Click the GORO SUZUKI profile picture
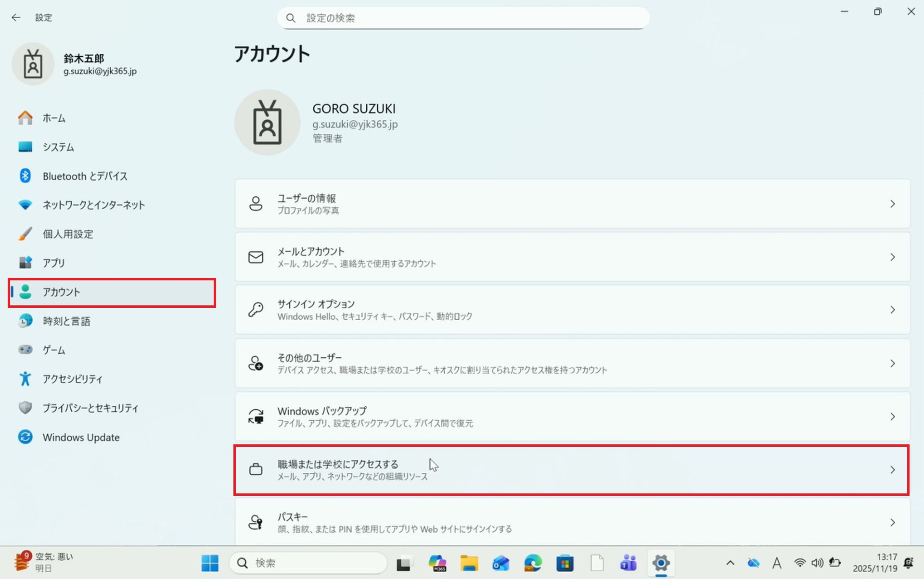Screen dimensions: 924x579 (x=268, y=123)
